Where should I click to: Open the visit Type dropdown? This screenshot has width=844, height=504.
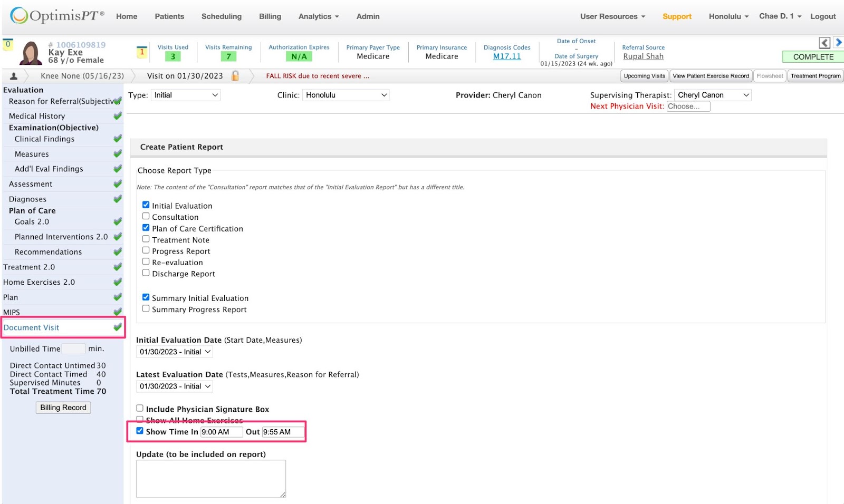tap(186, 95)
